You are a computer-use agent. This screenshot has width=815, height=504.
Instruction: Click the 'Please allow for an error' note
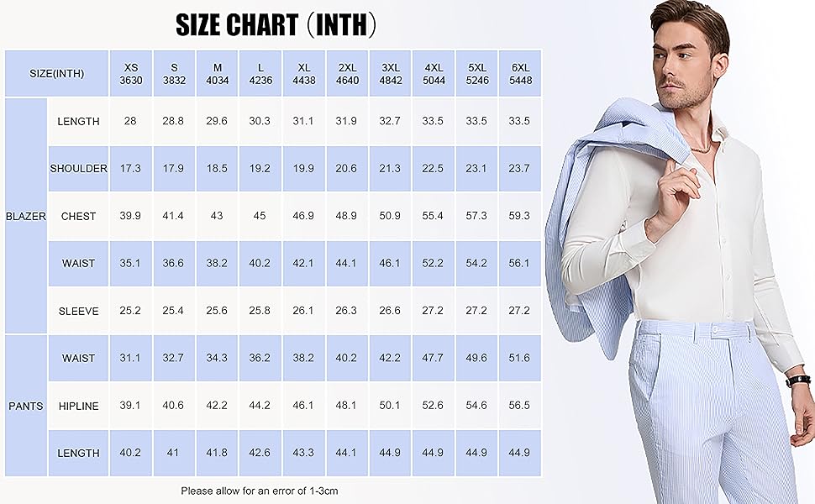(x=260, y=490)
